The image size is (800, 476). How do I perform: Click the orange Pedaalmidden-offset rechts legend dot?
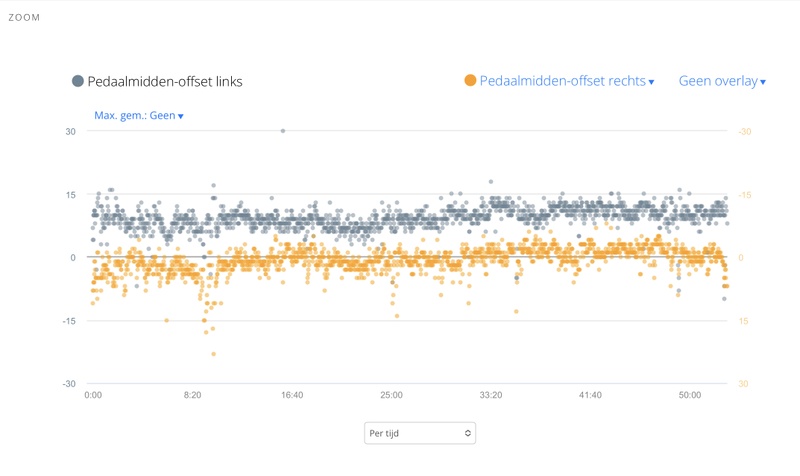click(x=470, y=81)
